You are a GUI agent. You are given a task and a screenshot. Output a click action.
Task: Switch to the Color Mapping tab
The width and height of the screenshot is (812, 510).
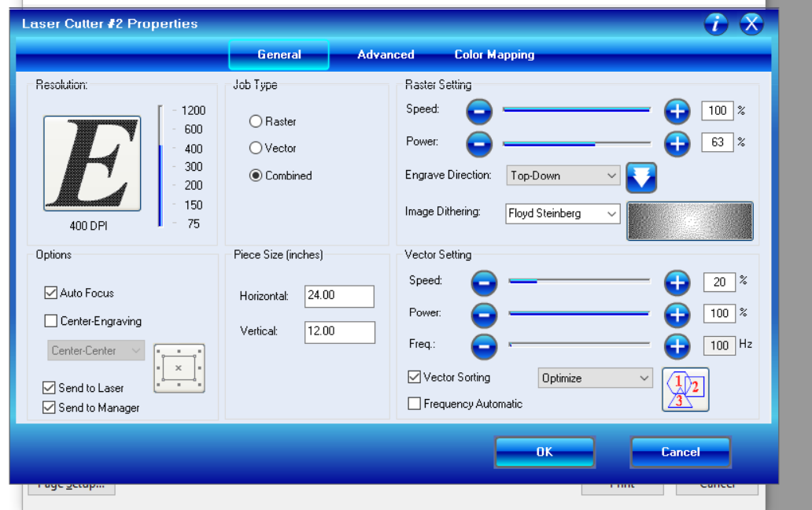coord(494,54)
